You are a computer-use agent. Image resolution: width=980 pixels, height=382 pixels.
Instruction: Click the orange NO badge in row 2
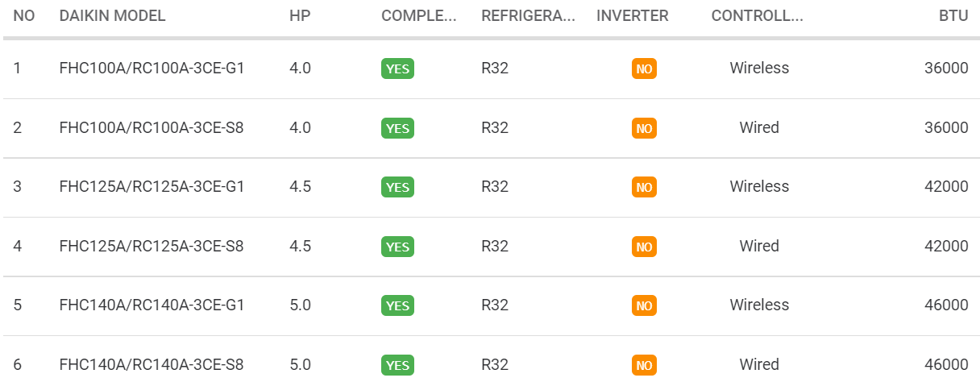[x=644, y=128]
